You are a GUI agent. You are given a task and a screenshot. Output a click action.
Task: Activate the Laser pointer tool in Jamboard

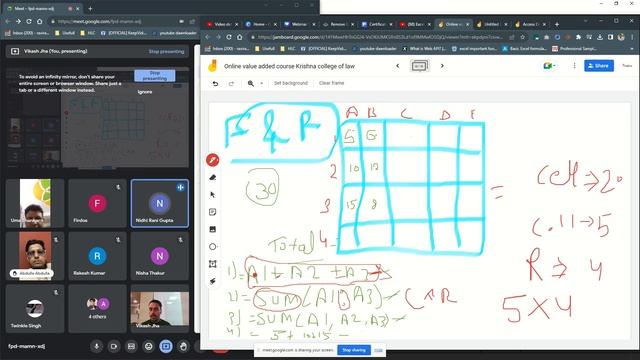213,281
